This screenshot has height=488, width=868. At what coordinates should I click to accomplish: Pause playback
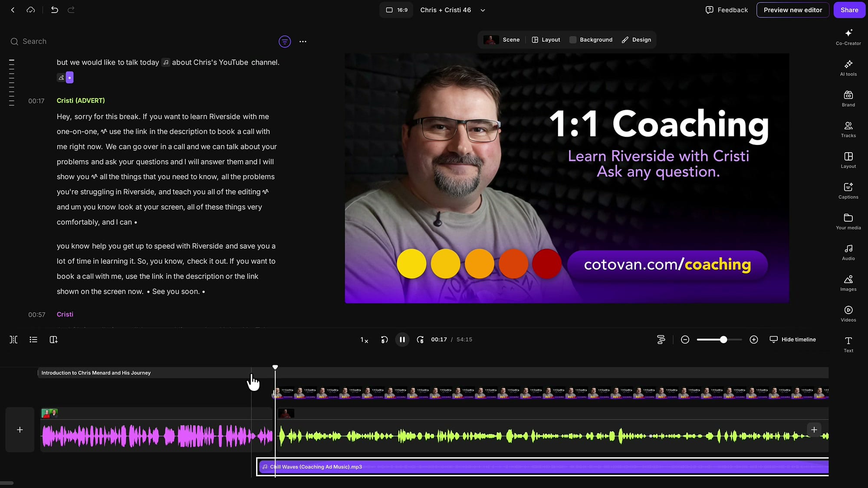point(402,340)
